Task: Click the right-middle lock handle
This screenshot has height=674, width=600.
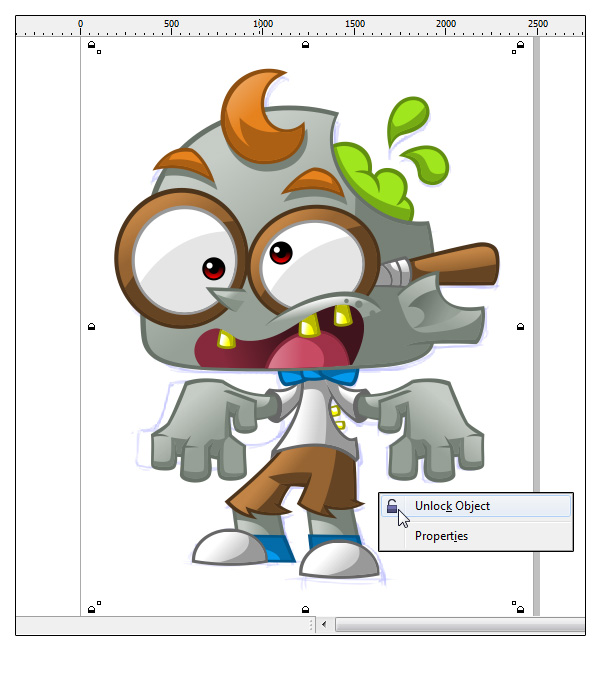Action: (x=520, y=327)
